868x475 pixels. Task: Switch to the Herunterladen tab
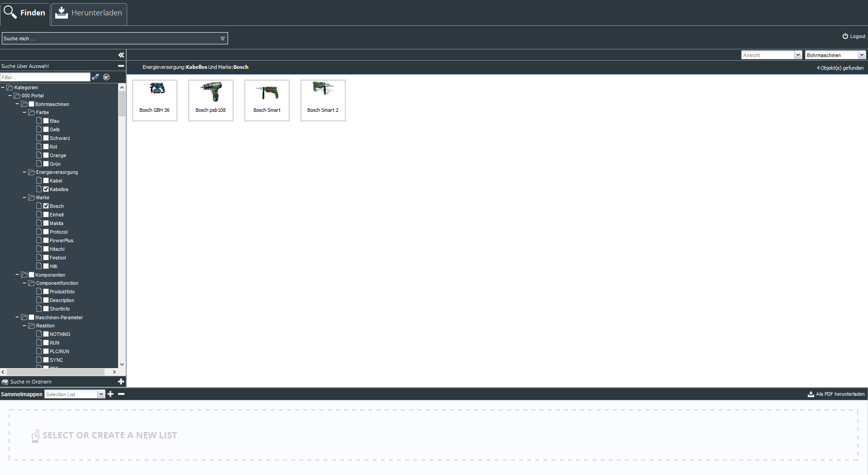point(89,14)
